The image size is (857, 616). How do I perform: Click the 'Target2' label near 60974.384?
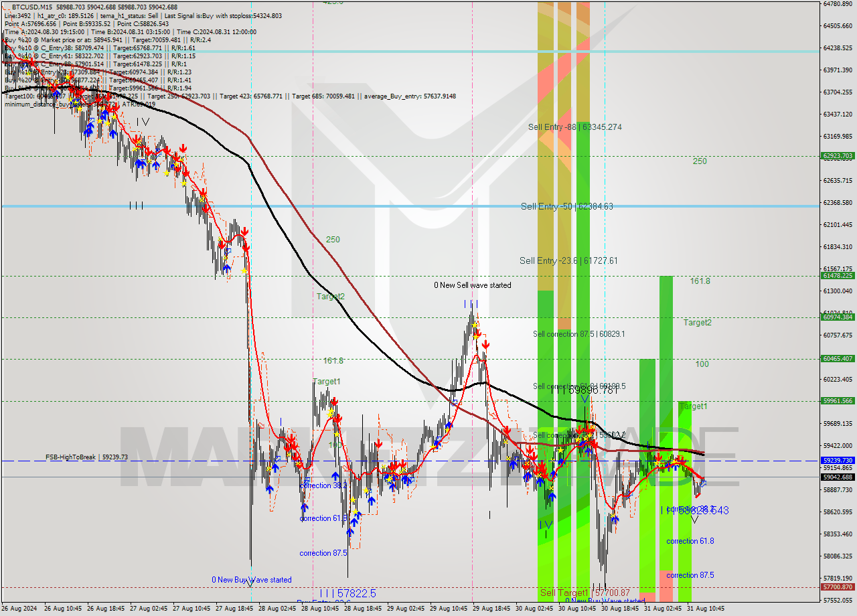coord(697,323)
